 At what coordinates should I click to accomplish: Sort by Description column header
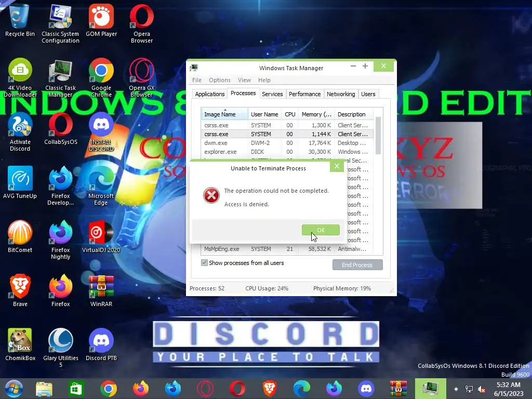point(353,114)
